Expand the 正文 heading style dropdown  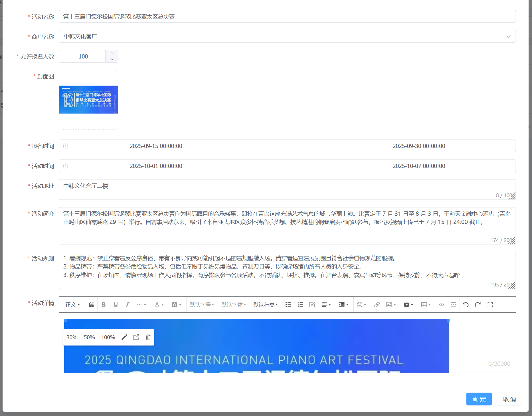click(x=72, y=305)
